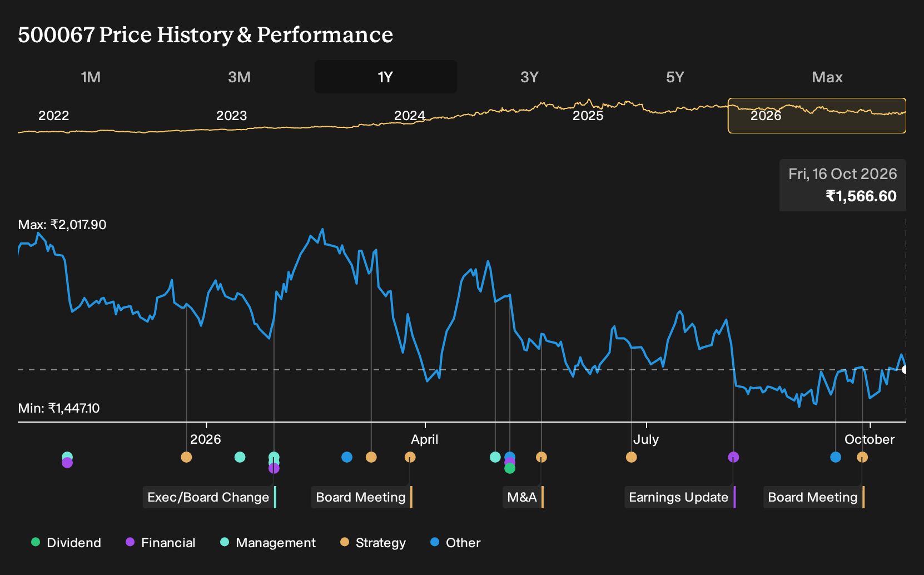Select the Max range tab
This screenshot has width=924, height=575.
[827, 77]
